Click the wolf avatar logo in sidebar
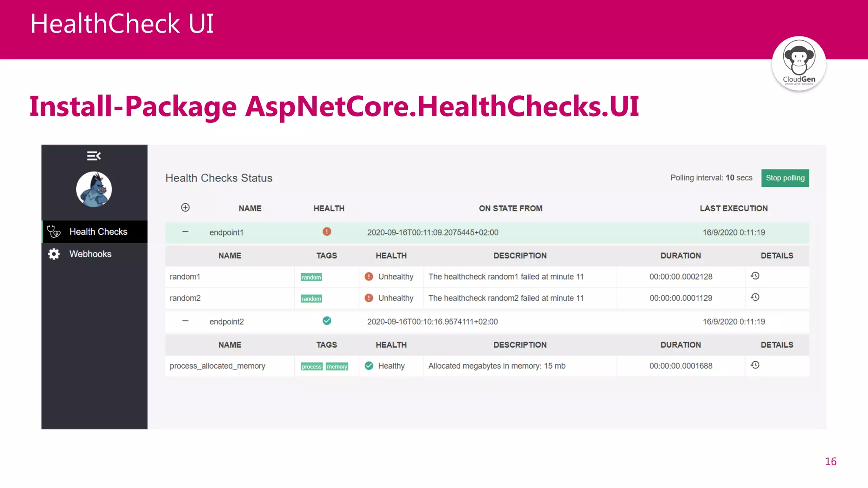868x488 pixels. 94,189
